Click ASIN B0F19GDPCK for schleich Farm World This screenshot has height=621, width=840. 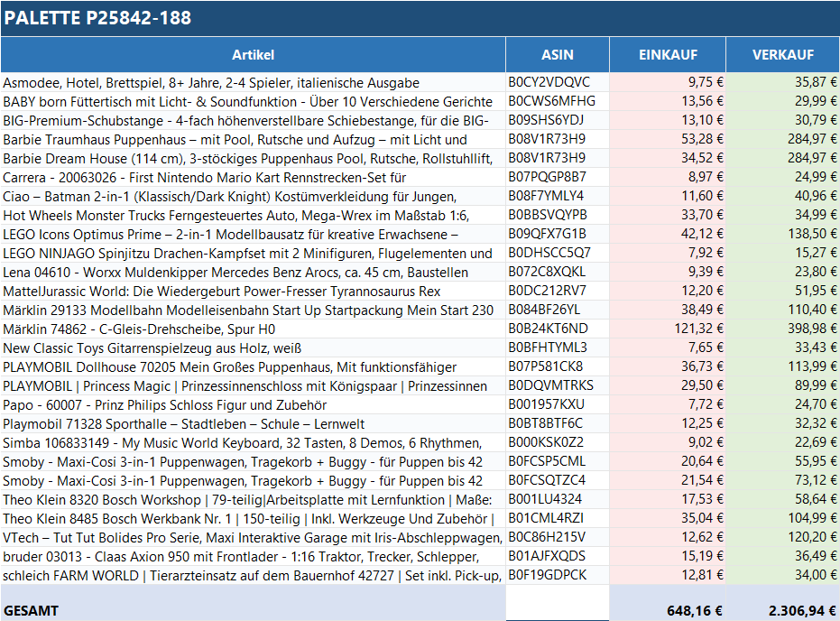pos(547,575)
